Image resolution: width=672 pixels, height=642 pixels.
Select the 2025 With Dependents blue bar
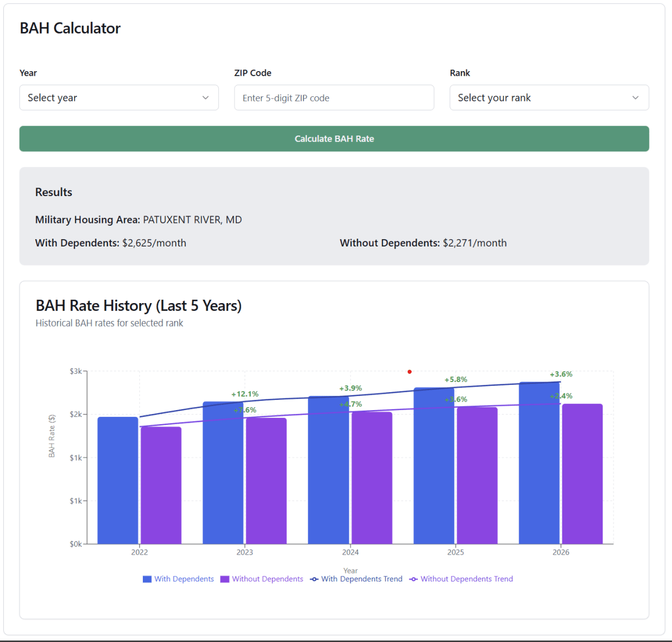[x=434, y=466]
